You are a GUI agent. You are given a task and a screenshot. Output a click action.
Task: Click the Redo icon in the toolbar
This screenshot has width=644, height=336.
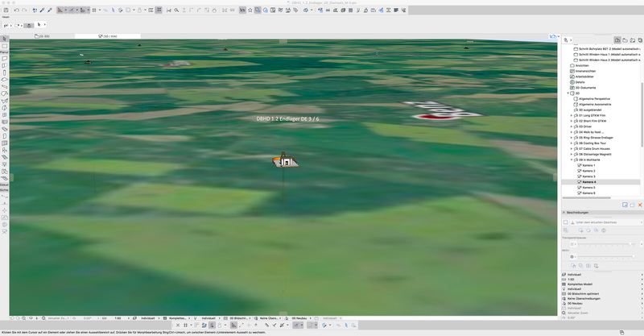(x=24, y=10)
